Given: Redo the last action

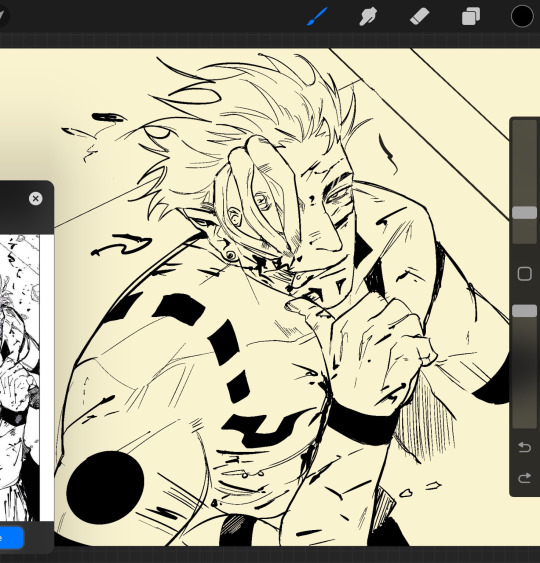Looking at the screenshot, I should [525, 478].
